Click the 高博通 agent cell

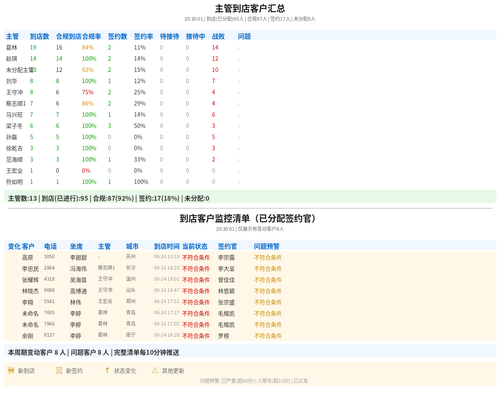(78, 291)
